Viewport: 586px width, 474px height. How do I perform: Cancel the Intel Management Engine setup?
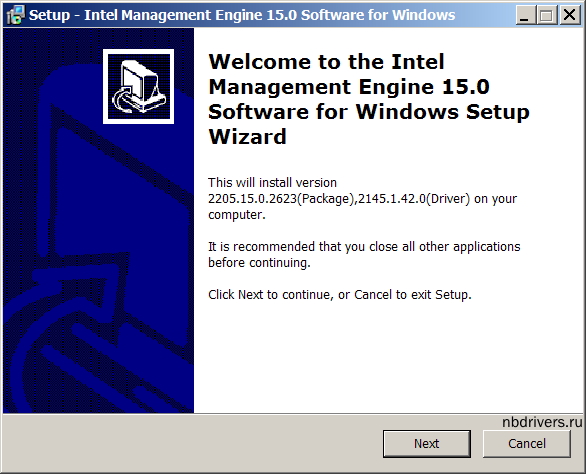pyautogui.click(x=527, y=444)
